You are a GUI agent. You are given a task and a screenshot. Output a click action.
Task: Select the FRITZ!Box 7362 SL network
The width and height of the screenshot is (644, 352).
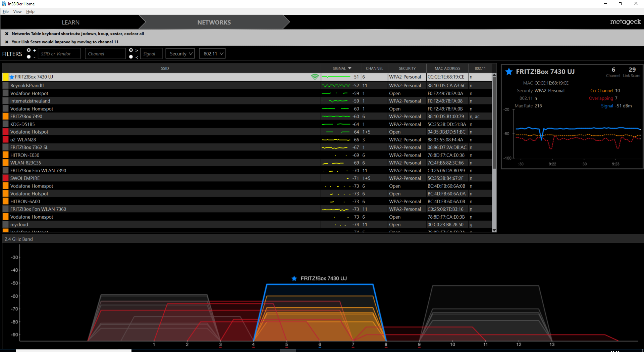(x=247, y=147)
